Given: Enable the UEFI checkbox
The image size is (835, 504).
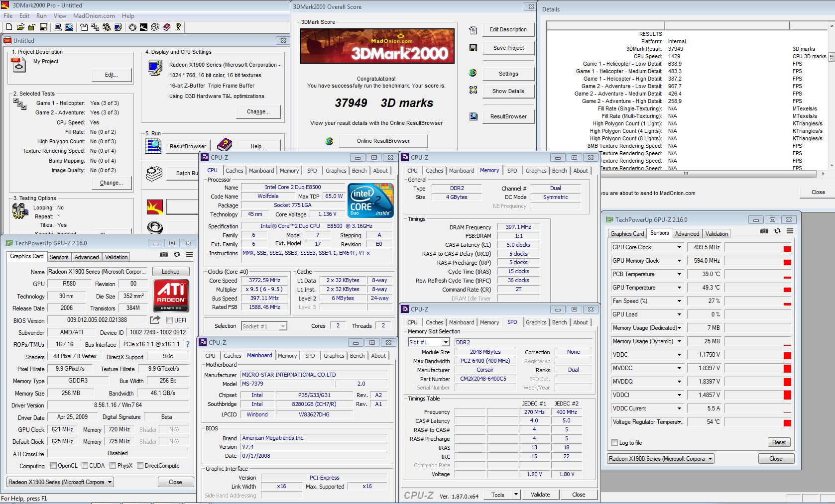Looking at the screenshot, I should (x=169, y=320).
